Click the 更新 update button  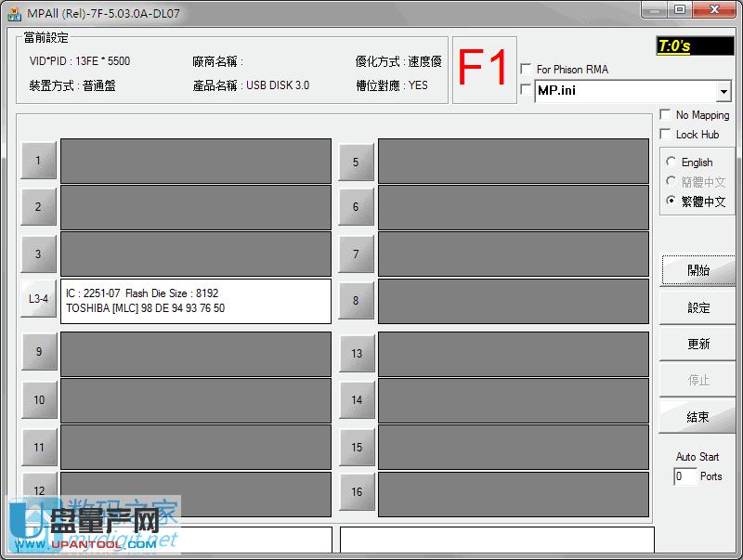pos(698,344)
